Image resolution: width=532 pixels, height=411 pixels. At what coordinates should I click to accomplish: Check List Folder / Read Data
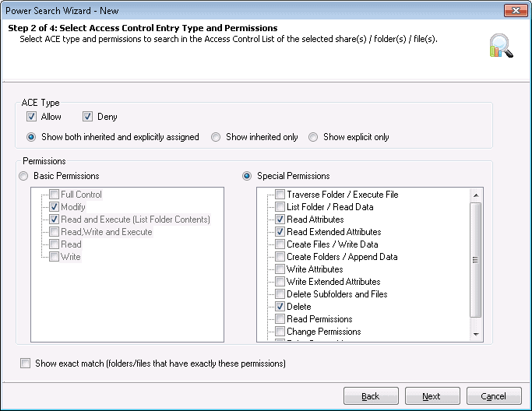[280, 207]
